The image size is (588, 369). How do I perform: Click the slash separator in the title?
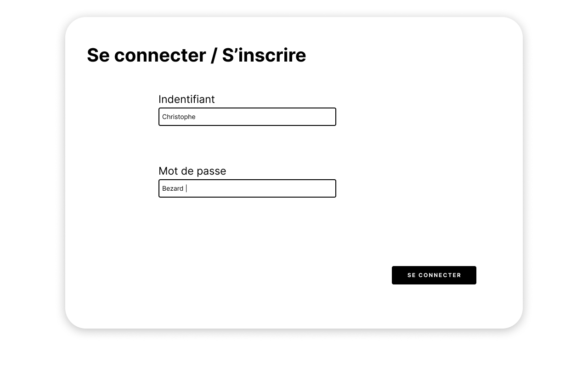coord(214,55)
